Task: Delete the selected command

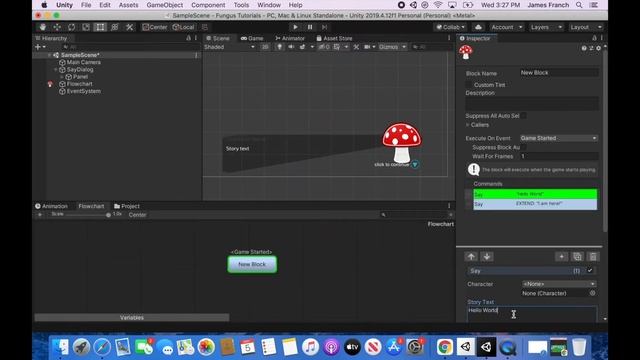Action: 593,257
